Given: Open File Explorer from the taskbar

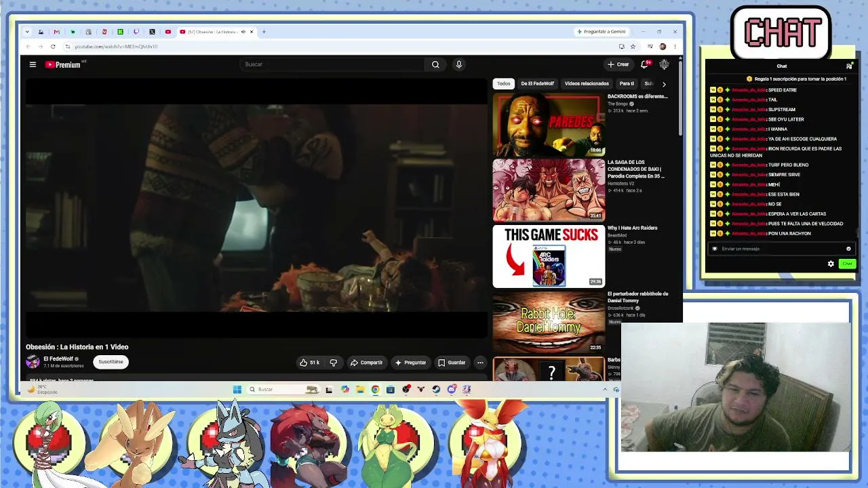Looking at the screenshot, I should point(360,390).
